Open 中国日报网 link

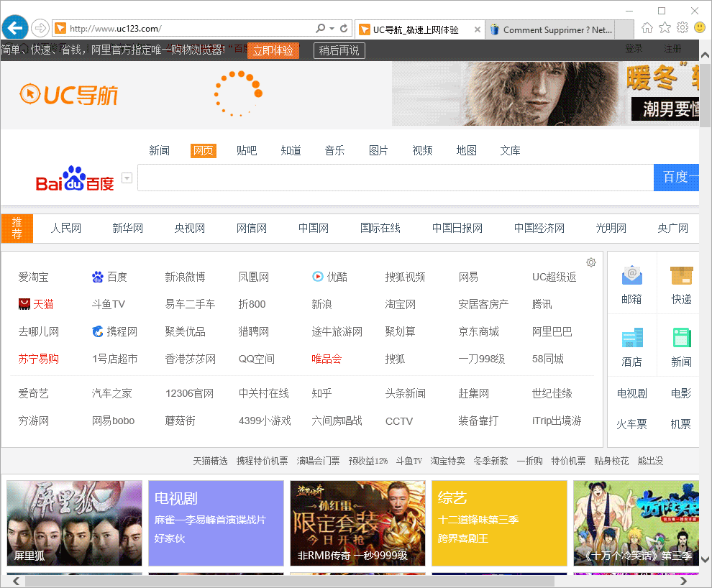tap(457, 228)
